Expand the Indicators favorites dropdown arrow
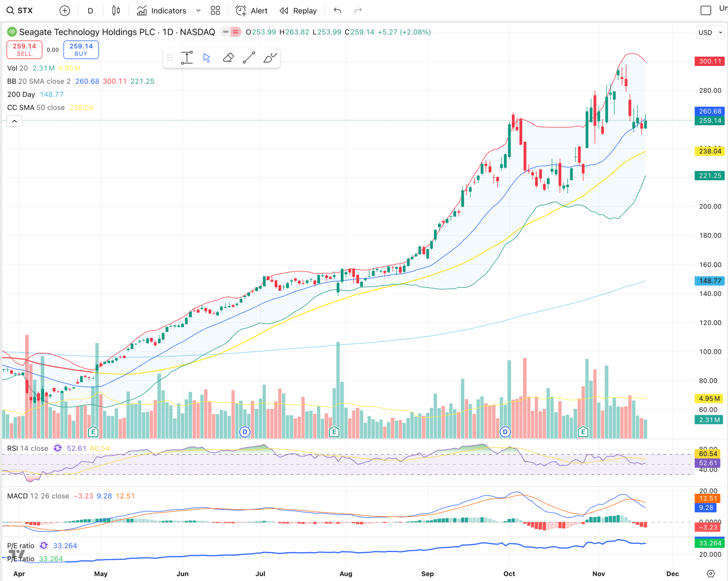 pyautogui.click(x=198, y=11)
